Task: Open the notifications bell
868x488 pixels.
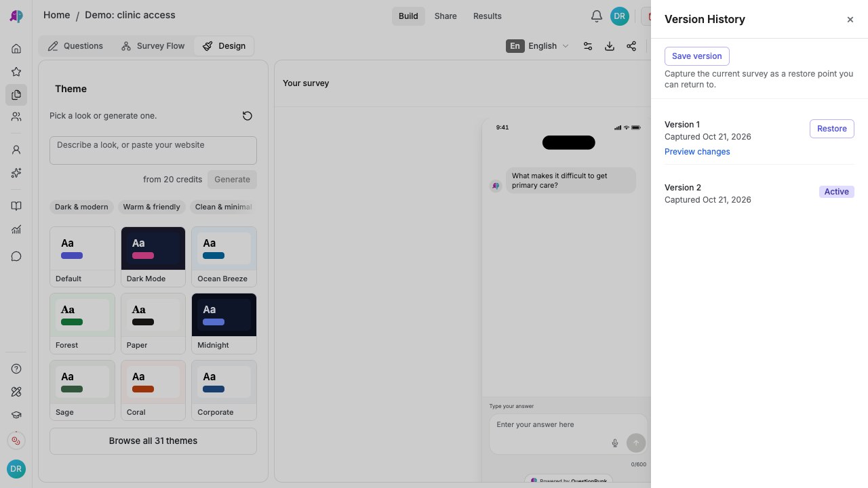Action: [597, 16]
